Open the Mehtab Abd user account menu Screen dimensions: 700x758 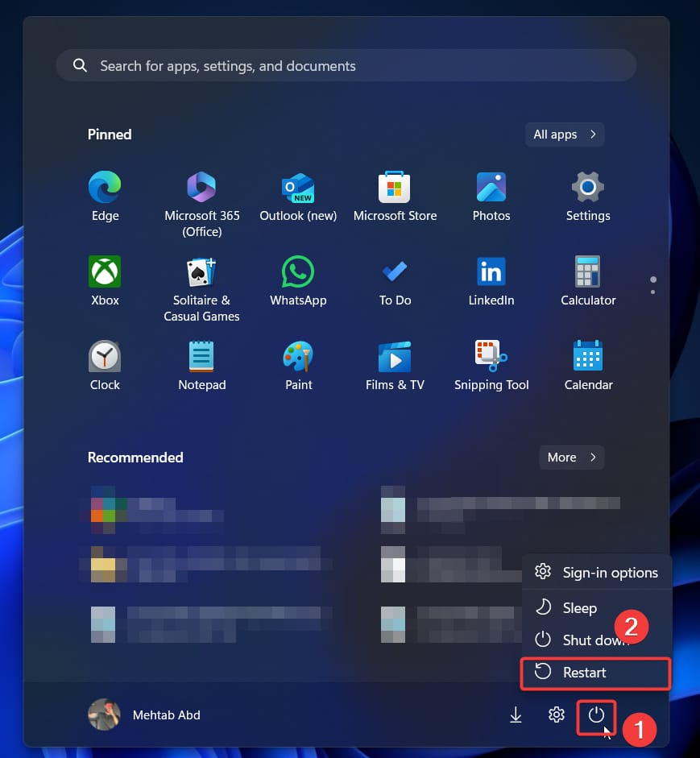pos(144,715)
